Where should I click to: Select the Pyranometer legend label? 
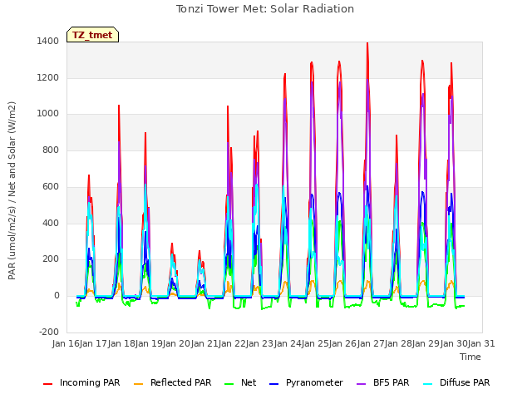(x=314, y=382)
